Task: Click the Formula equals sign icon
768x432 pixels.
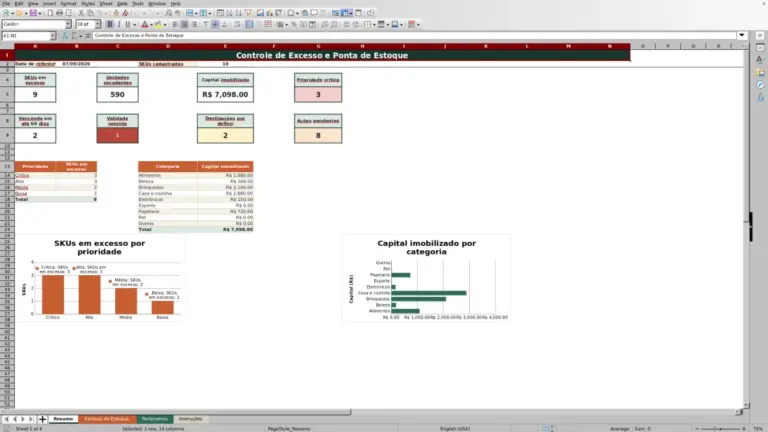Action: click(x=88, y=36)
